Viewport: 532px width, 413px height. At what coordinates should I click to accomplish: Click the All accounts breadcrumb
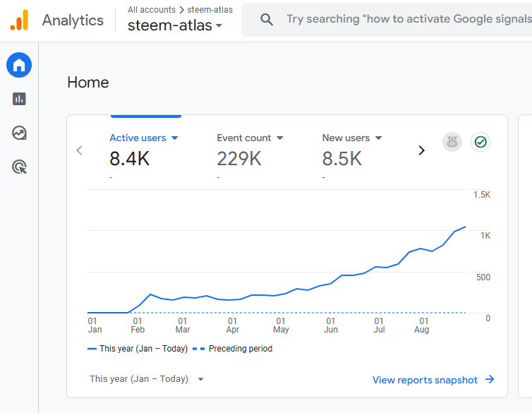coord(152,10)
